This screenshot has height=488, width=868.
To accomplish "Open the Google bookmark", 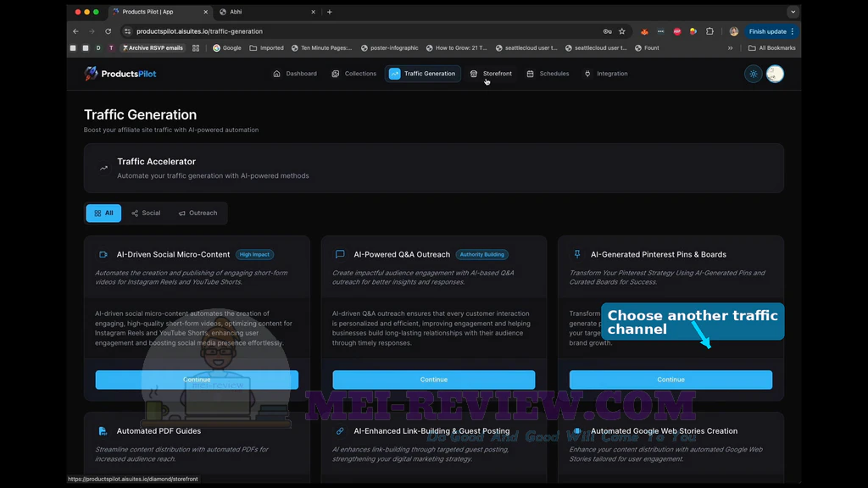I will click(x=227, y=48).
